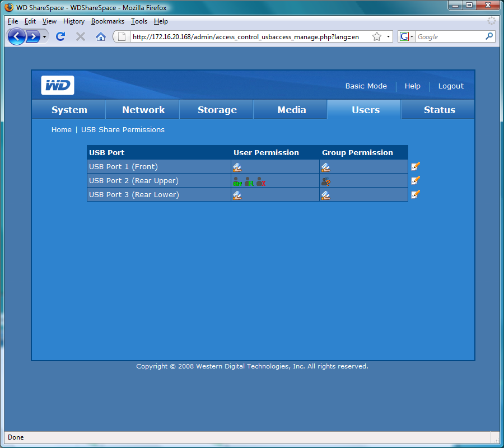
Task: Open the Bookmarks menu
Action: pos(108,21)
